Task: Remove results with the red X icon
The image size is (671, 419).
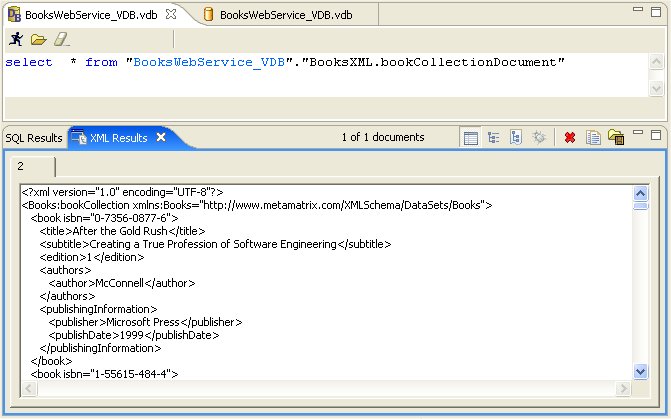Action: pyautogui.click(x=570, y=138)
